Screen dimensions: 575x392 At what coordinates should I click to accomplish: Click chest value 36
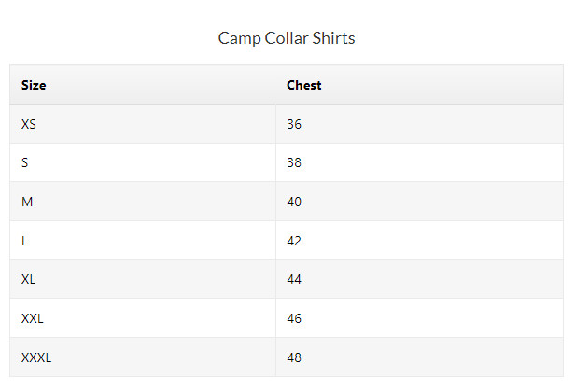[x=294, y=124]
